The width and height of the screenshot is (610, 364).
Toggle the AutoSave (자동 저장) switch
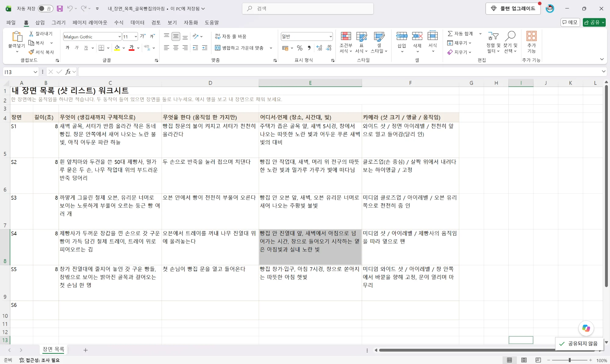(x=45, y=9)
